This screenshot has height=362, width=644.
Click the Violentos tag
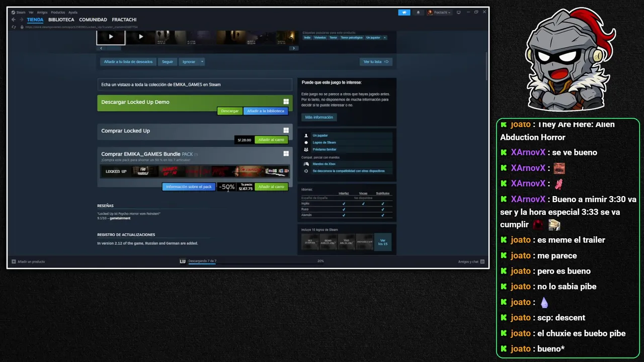(320, 37)
